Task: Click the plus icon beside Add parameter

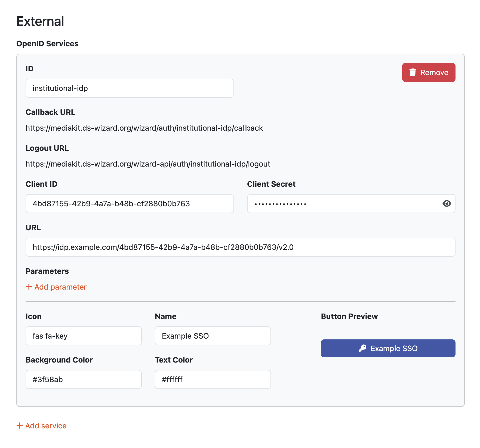Action: [x=29, y=287]
